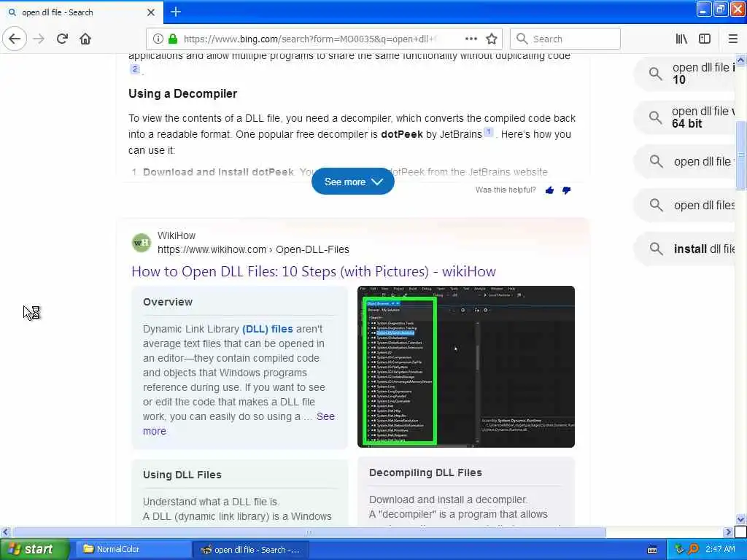
Task: Open the Windows start menu
Action: (x=34, y=549)
